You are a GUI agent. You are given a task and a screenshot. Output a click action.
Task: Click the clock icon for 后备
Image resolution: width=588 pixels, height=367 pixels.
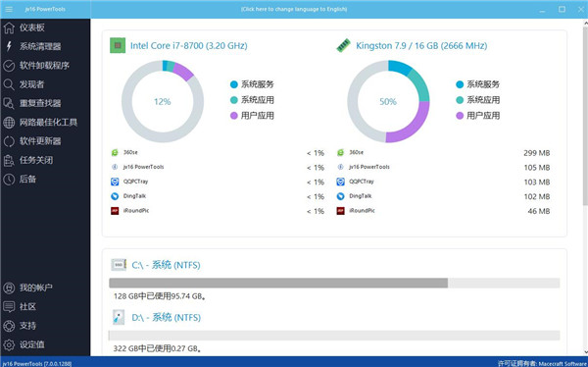coord(9,180)
